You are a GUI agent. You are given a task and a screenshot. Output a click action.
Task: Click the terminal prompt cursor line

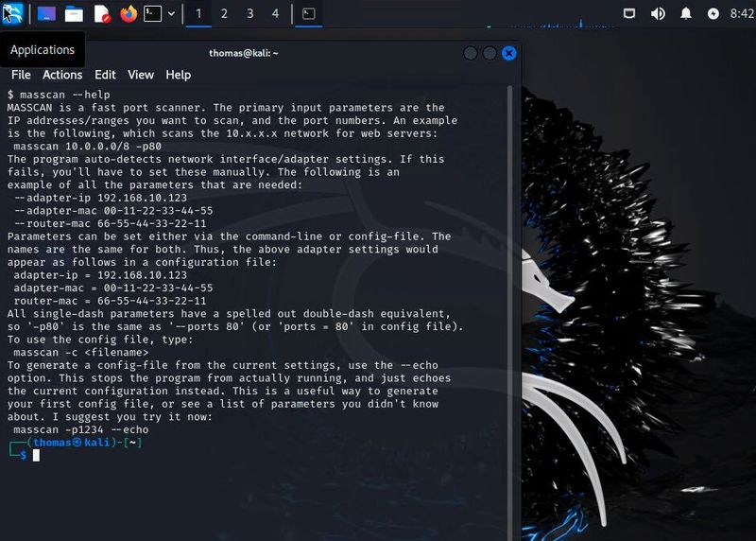[x=36, y=455]
